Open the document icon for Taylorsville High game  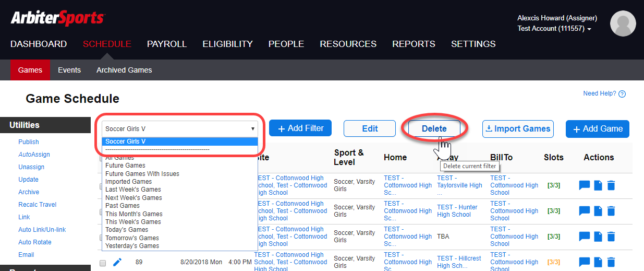599,185
